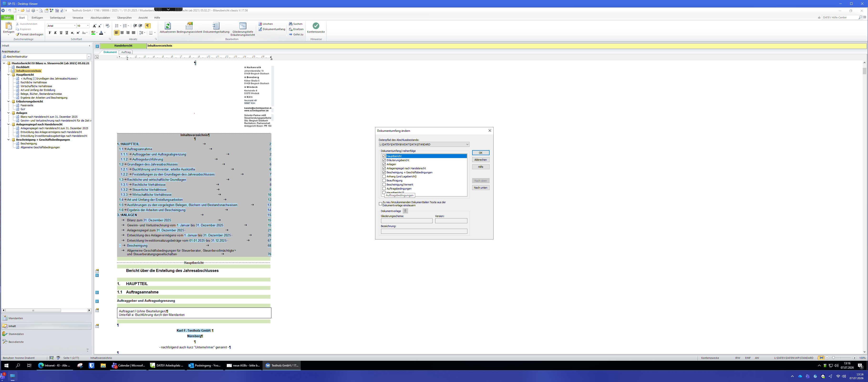Click the Ersetzen icon

coord(290,29)
